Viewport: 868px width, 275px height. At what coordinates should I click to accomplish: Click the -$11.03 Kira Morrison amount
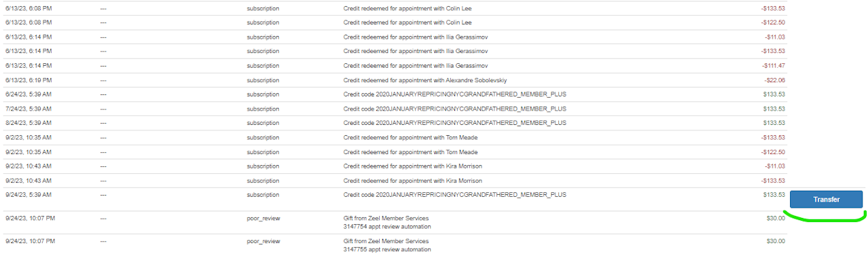(775, 166)
